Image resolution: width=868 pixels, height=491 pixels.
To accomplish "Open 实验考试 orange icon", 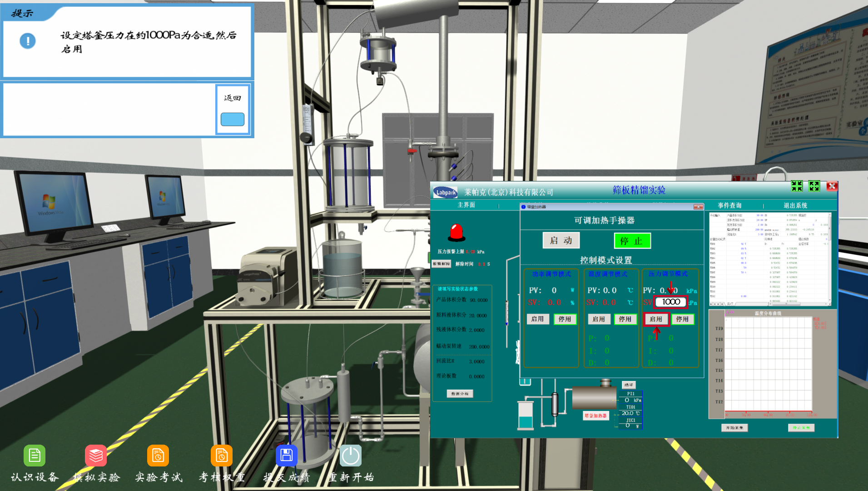I will point(158,456).
